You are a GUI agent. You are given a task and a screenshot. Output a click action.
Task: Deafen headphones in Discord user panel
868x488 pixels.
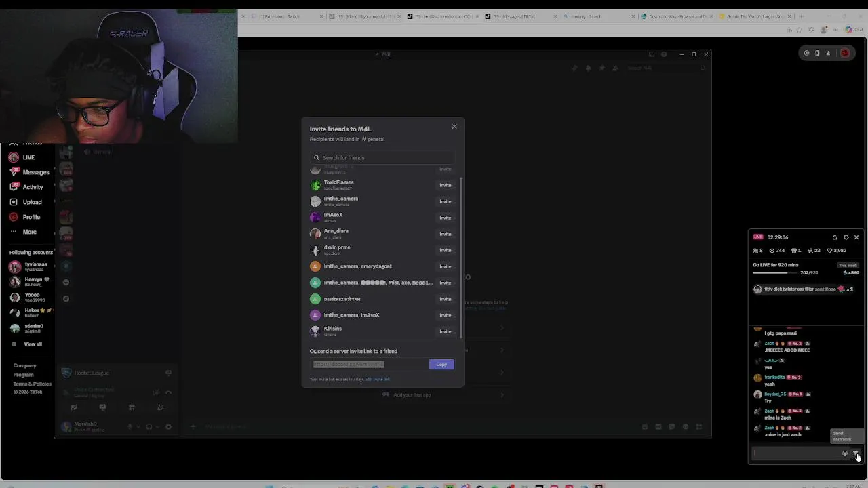(149, 427)
